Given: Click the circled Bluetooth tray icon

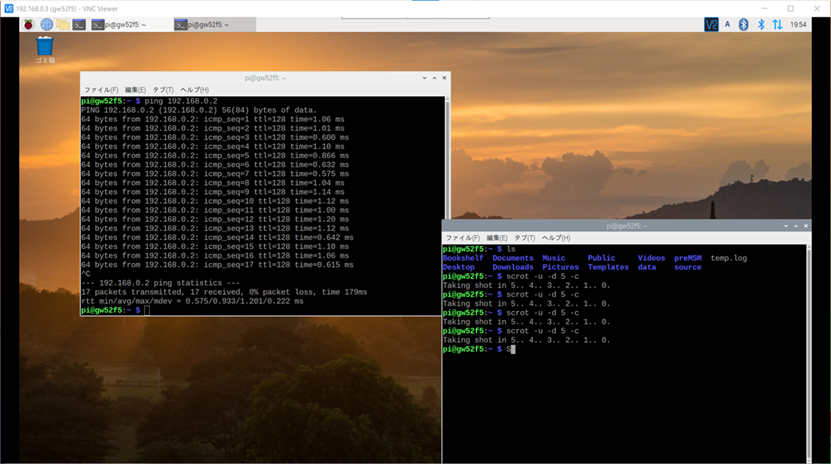Looking at the screenshot, I should 744,24.
